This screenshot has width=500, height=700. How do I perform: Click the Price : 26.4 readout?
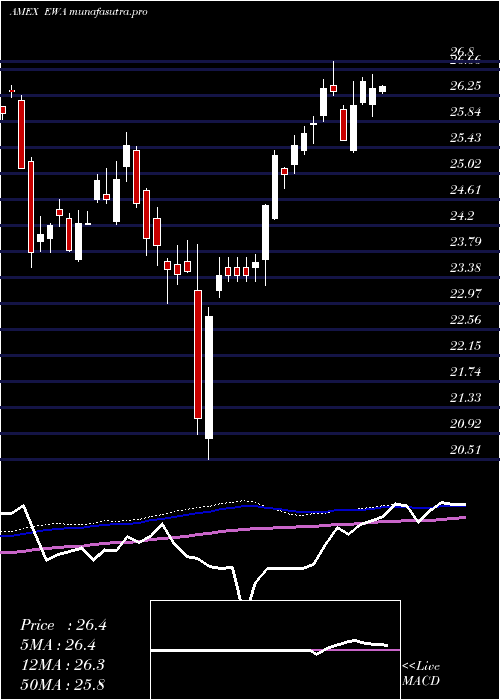tap(63, 625)
